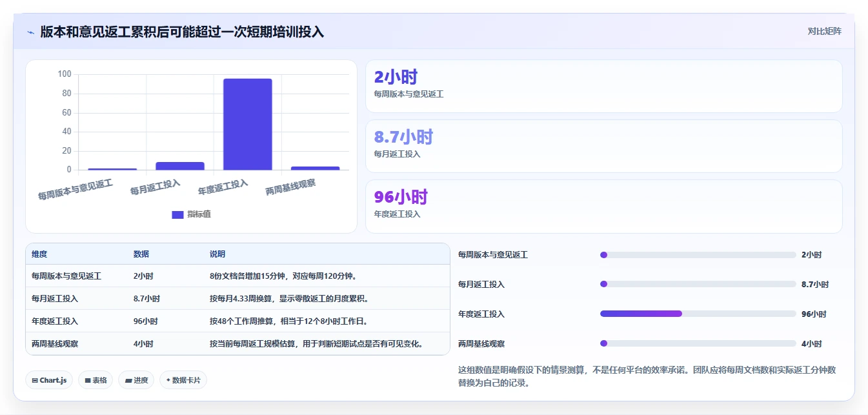
Task: Click table cell 每月返工投入
Action: point(55,299)
